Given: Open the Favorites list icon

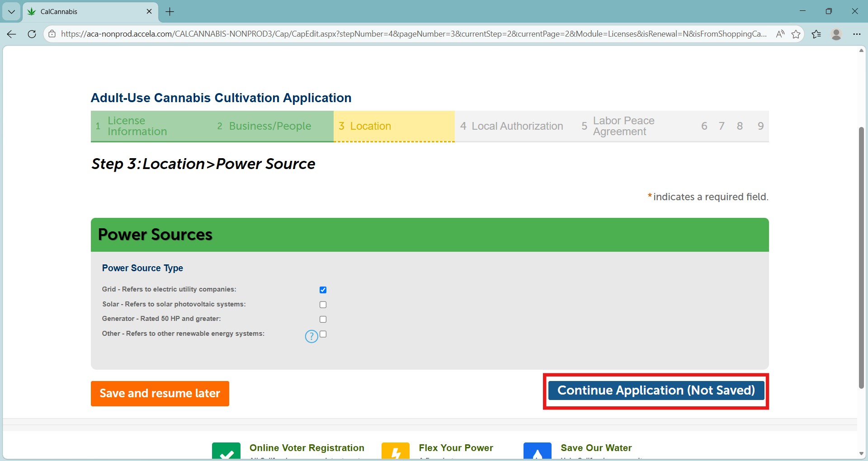Looking at the screenshot, I should point(816,34).
